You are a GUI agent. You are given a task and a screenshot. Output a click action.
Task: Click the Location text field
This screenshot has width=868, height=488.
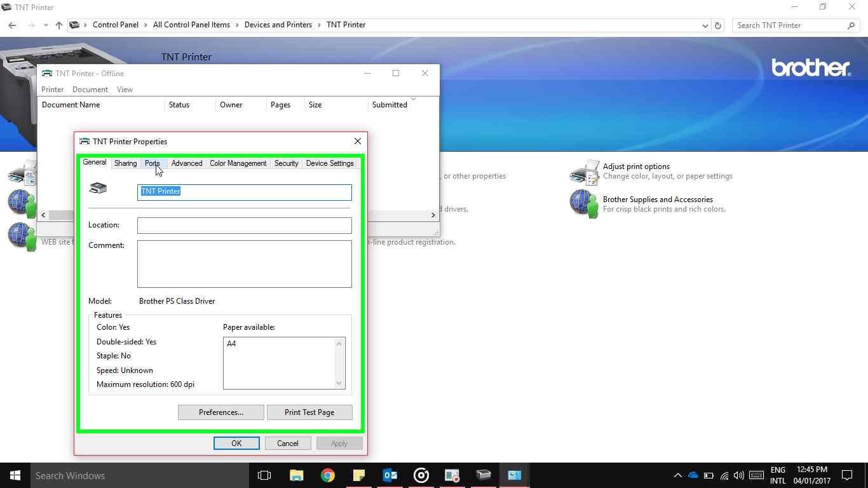click(x=245, y=225)
